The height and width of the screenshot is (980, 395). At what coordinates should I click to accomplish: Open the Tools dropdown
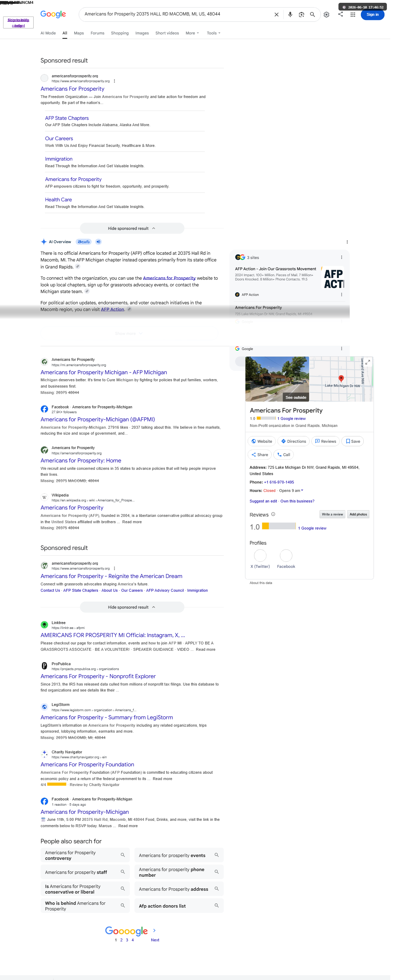[x=213, y=33]
